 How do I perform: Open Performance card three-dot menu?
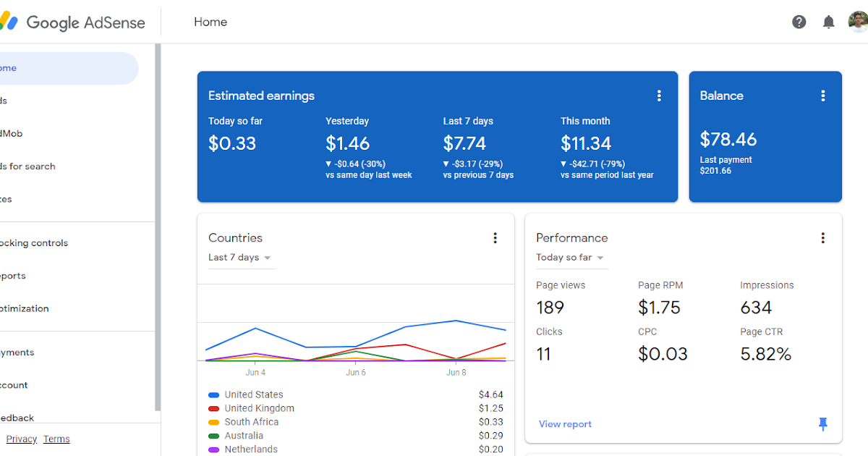tap(822, 238)
